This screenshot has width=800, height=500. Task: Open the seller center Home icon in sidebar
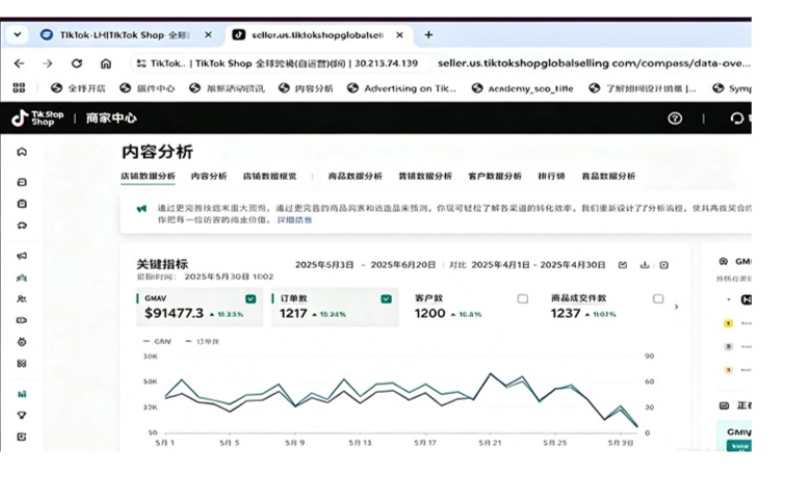[x=22, y=152]
